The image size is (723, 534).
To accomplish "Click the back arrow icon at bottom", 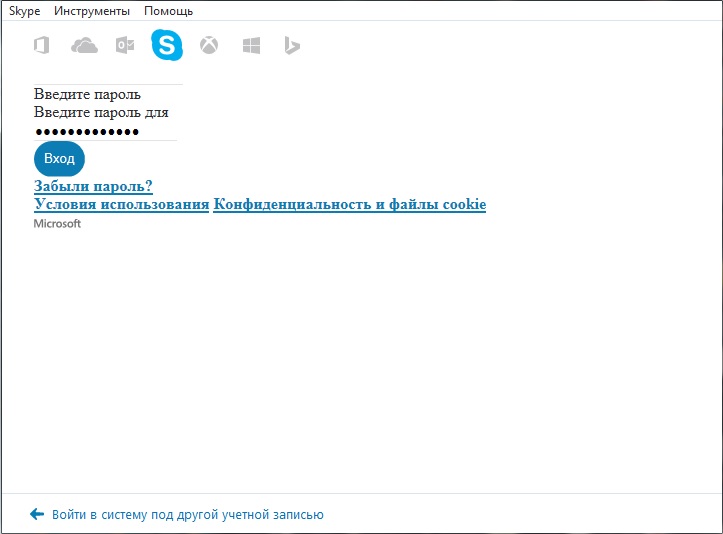I will click(37, 514).
